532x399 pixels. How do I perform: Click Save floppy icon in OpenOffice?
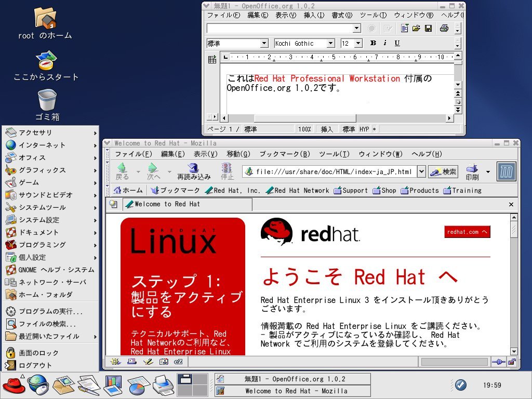(x=429, y=28)
